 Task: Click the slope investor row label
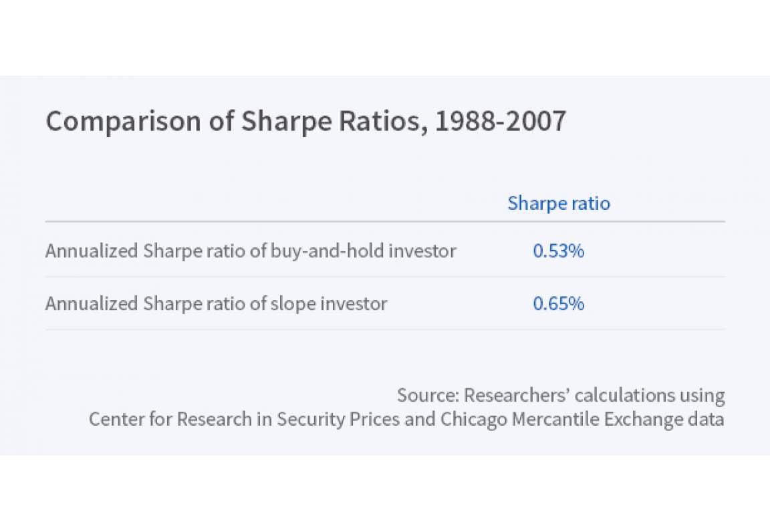pos(216,303)
